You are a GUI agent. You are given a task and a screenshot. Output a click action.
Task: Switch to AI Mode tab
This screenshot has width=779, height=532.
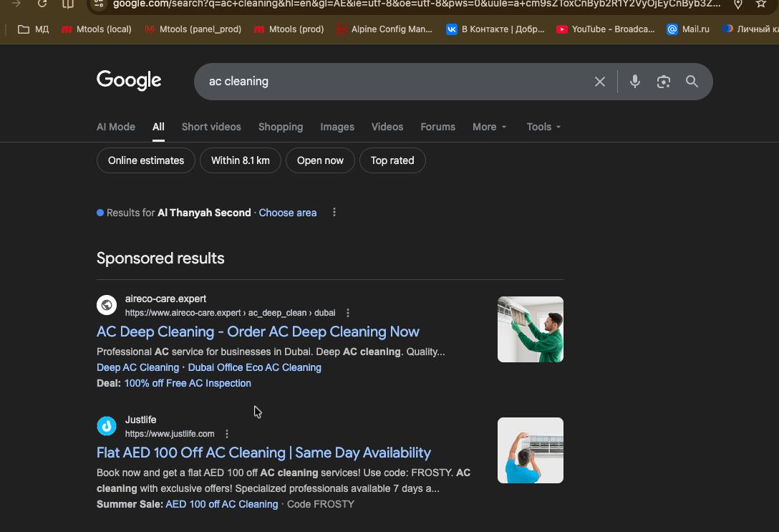click(x=116, y=127)
